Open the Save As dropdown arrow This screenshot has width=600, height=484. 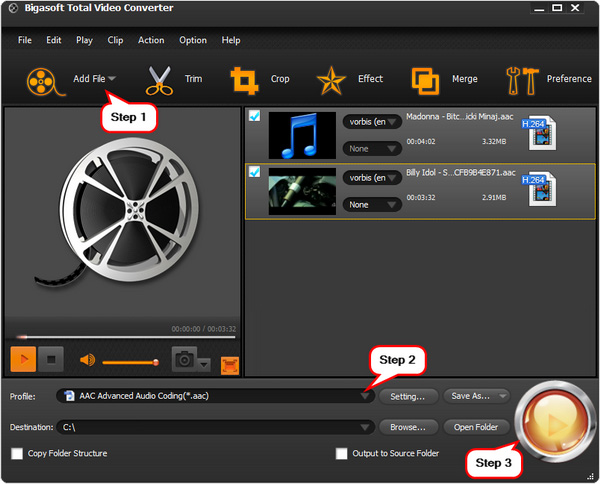(x=502, y=396)
